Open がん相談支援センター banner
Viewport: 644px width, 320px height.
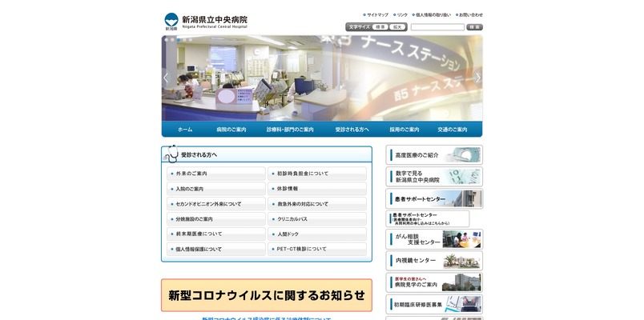tap(434, 239)
